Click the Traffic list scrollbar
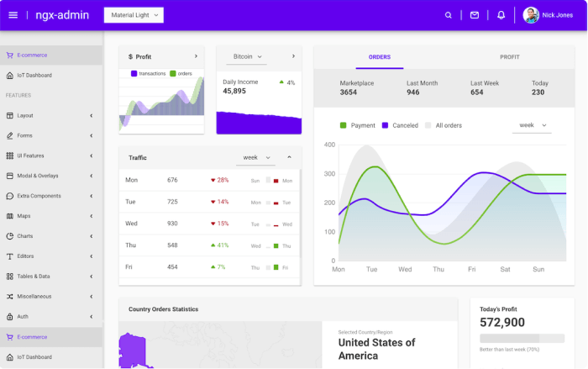 click(x=301, y=214)
